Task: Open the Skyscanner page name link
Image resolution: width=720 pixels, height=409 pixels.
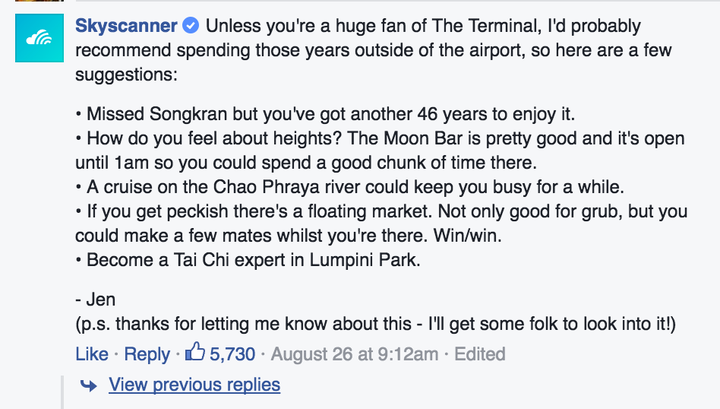Action: pos(125,25)
